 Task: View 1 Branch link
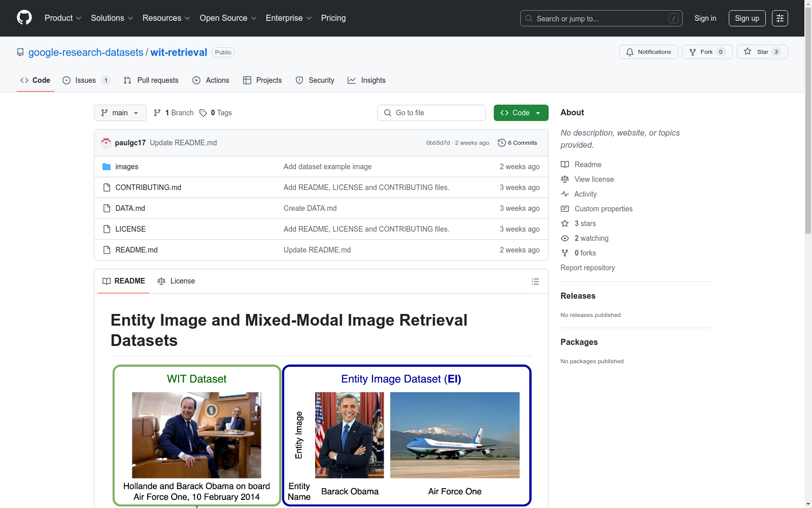[174, 113]
